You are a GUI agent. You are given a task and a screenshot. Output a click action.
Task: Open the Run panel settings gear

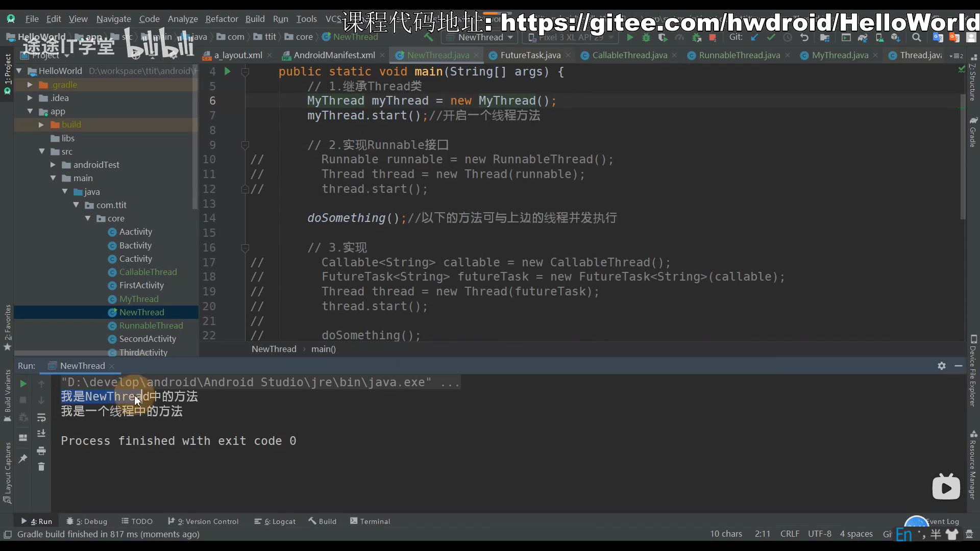coord(942,366)
